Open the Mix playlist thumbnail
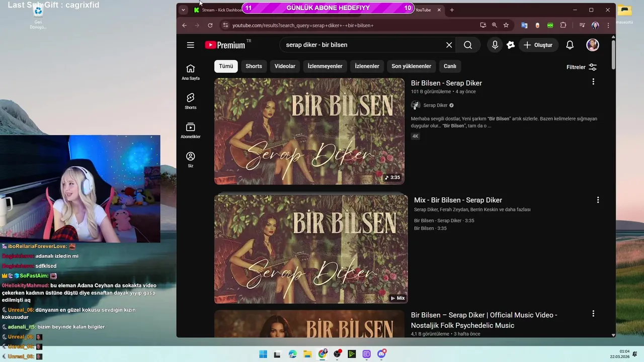The width and height of the screenshot is (644, 362). coord(311,249)
